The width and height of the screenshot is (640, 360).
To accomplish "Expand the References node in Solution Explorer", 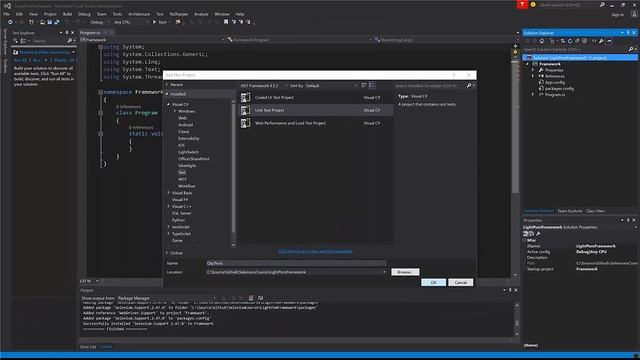I will pyautogui.click(x=533, y=76).
